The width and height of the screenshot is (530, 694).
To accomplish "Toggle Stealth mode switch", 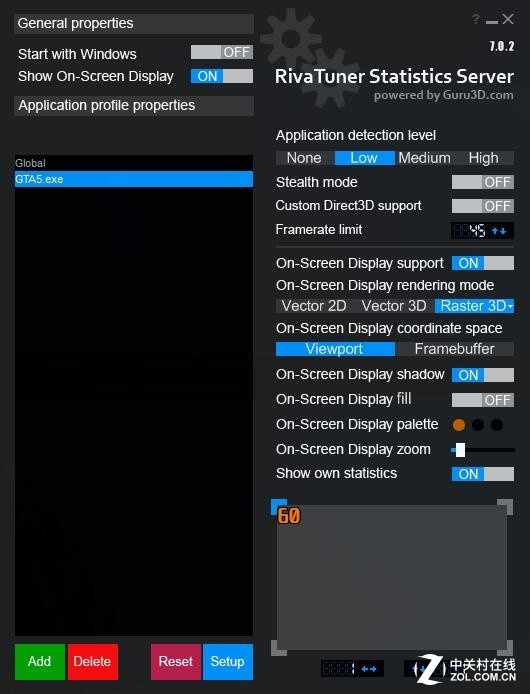I will click(483, 182).
